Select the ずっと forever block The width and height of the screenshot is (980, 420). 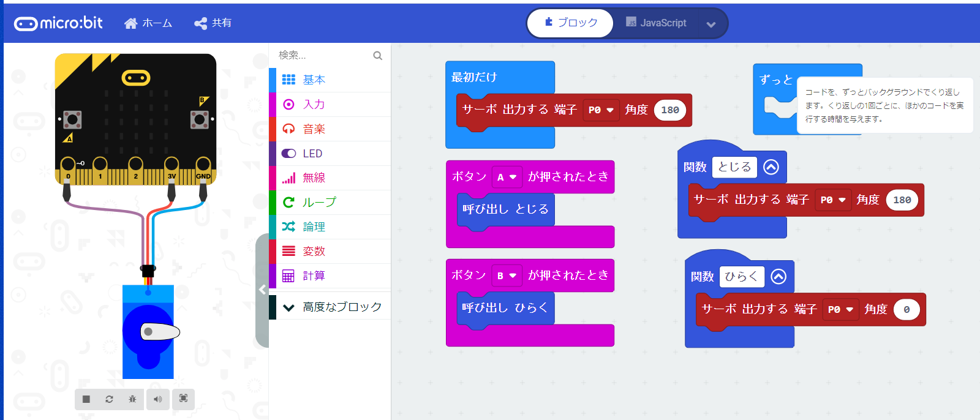point(775,80)
